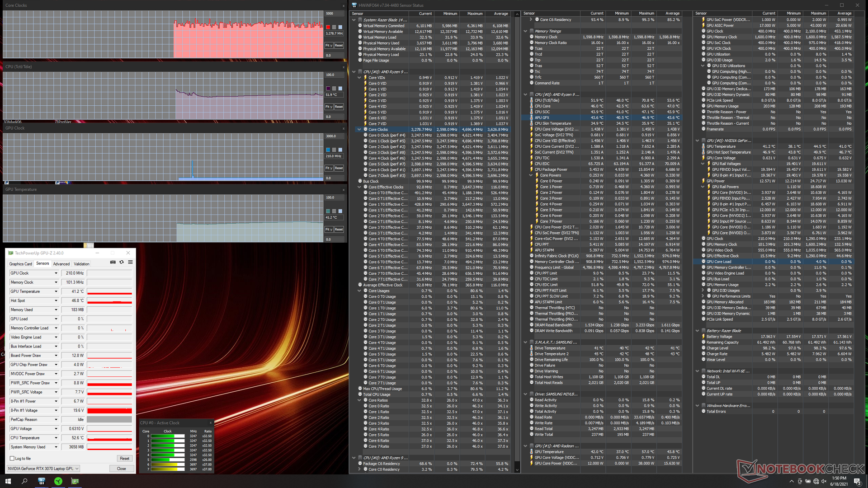Open the GPU selection dropdown in GPU-Z
Screen dimensions: 868x488
click(43, 469)
